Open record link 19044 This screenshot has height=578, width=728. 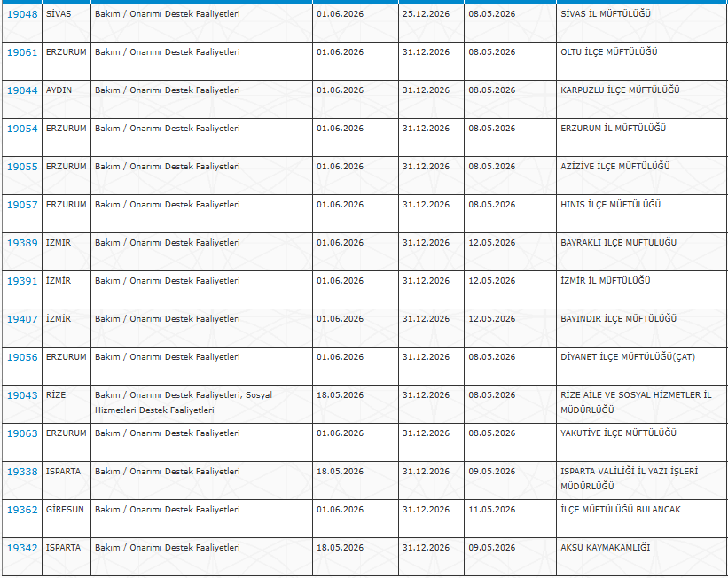pos(22,90)
